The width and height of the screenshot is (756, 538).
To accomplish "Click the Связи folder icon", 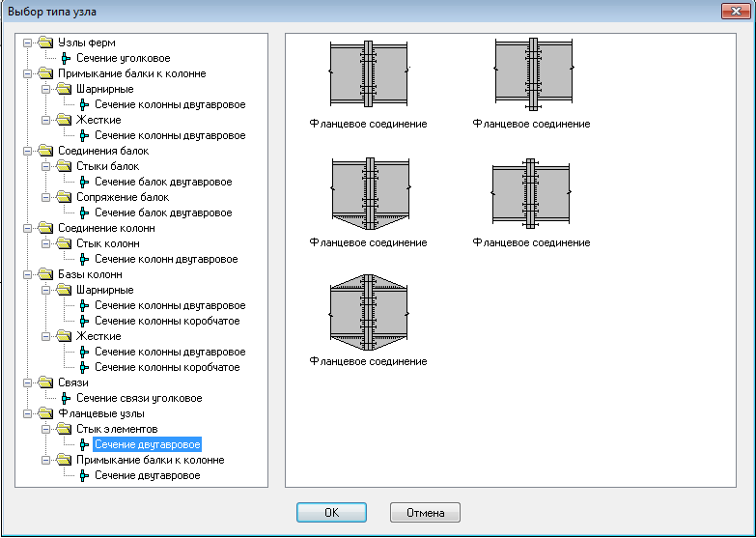I will point(45,382).
